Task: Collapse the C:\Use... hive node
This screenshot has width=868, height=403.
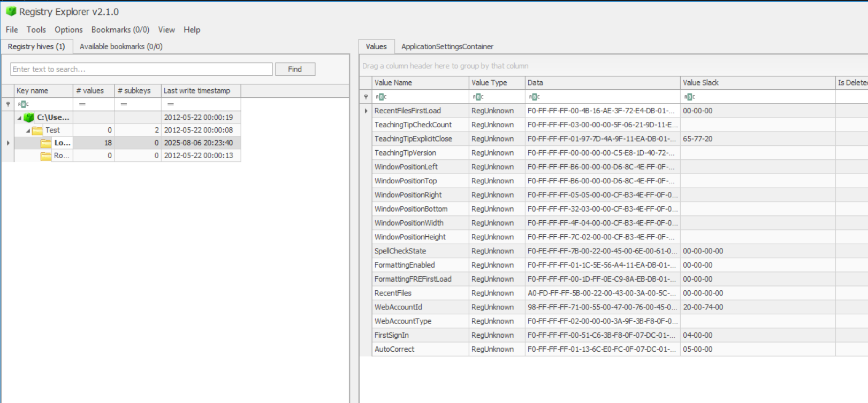Action: [x=20, y=118]
